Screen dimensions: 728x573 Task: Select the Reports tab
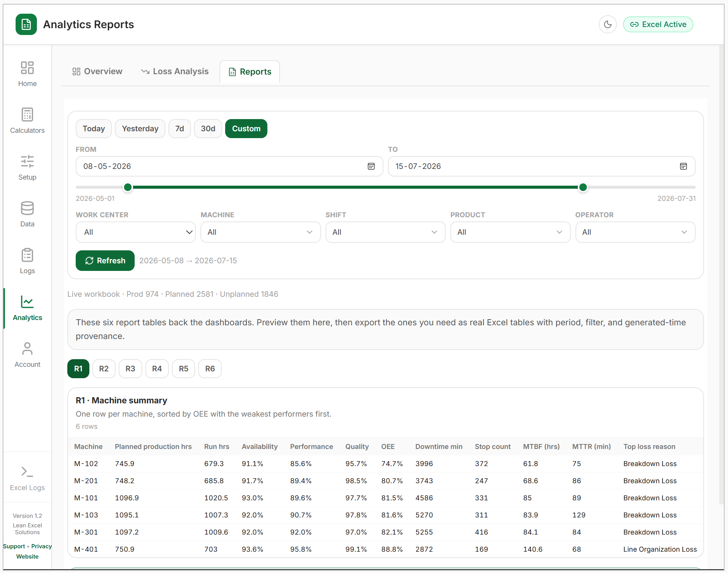coord(250,72)
